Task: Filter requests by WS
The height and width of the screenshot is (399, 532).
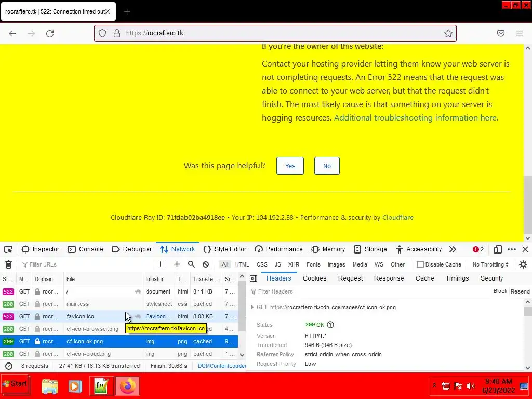Action: click(x=379, y=264)
